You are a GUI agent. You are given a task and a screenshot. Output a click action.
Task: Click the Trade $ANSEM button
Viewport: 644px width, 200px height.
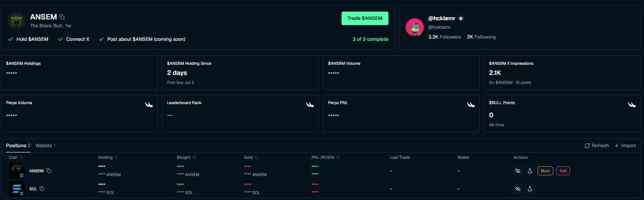pos(365,18)
